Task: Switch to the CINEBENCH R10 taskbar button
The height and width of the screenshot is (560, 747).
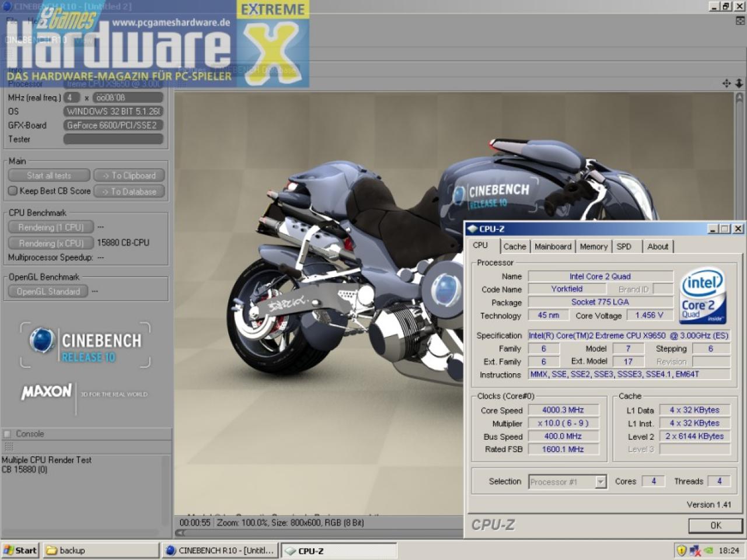Action: (221, 550)
